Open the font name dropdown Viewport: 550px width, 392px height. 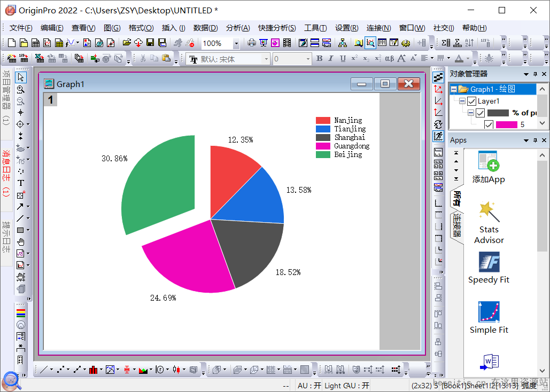tap(266, 59)
